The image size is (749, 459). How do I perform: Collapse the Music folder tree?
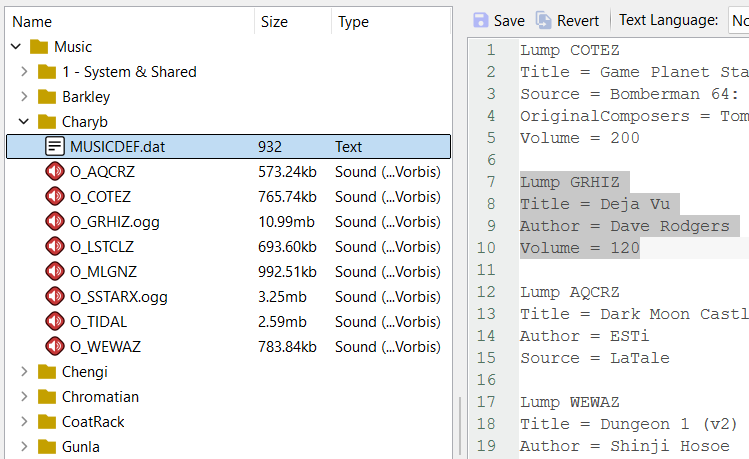click(x=16, y=47)
